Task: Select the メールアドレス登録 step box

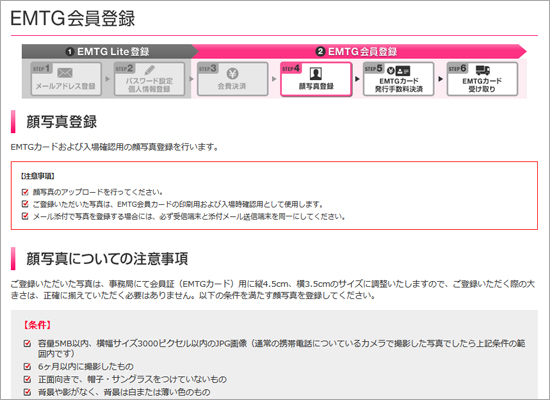Action: tap(66, 79)
